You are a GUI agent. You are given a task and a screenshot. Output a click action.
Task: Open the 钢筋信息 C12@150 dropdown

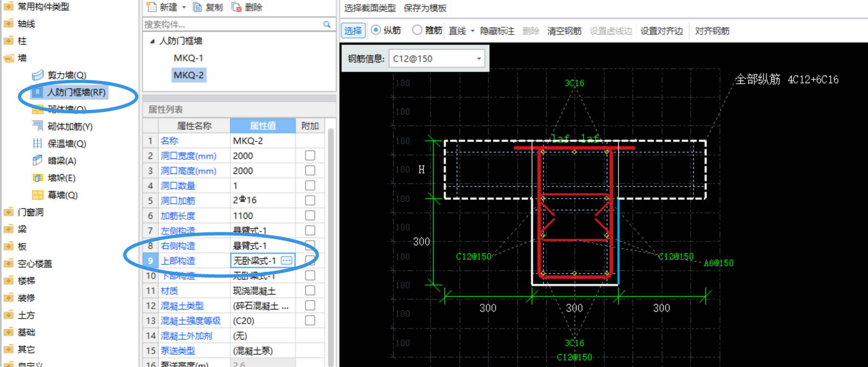pos(479,59)
